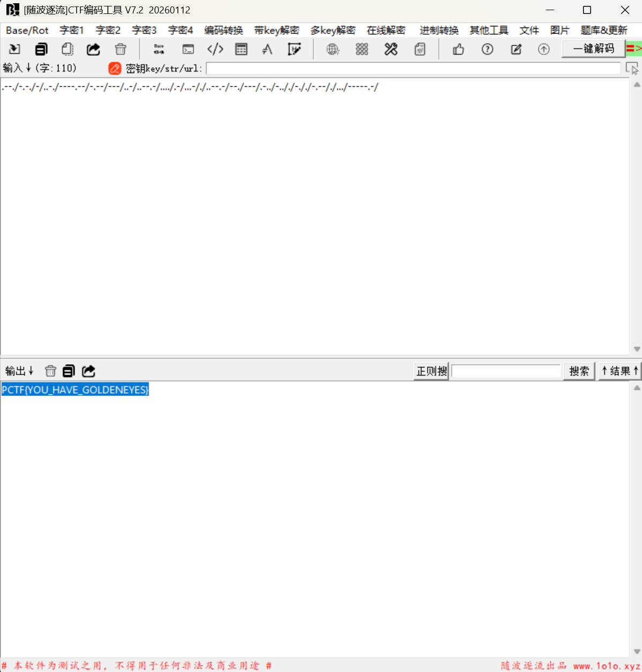The height and width of the screenshot is (672, 642).
Task: Click the nine-dot grid icon
Action: click(x=362, y=49)
